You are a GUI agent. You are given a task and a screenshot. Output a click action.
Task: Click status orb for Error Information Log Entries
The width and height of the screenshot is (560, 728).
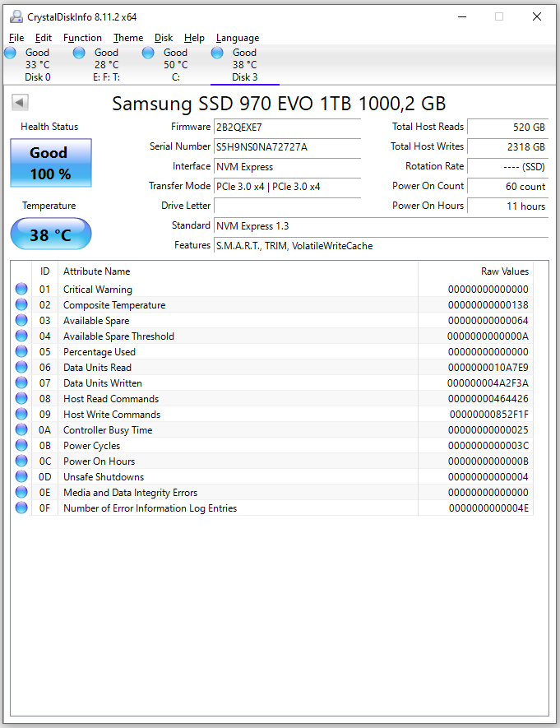click(x=21, y=508)
